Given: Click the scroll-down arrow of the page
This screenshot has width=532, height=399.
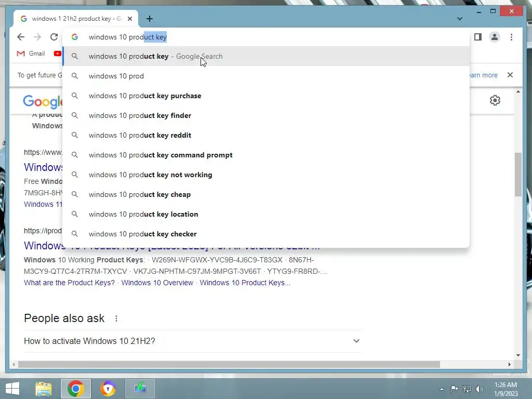Looking at the screenshot, I should (x=518, y=355).
